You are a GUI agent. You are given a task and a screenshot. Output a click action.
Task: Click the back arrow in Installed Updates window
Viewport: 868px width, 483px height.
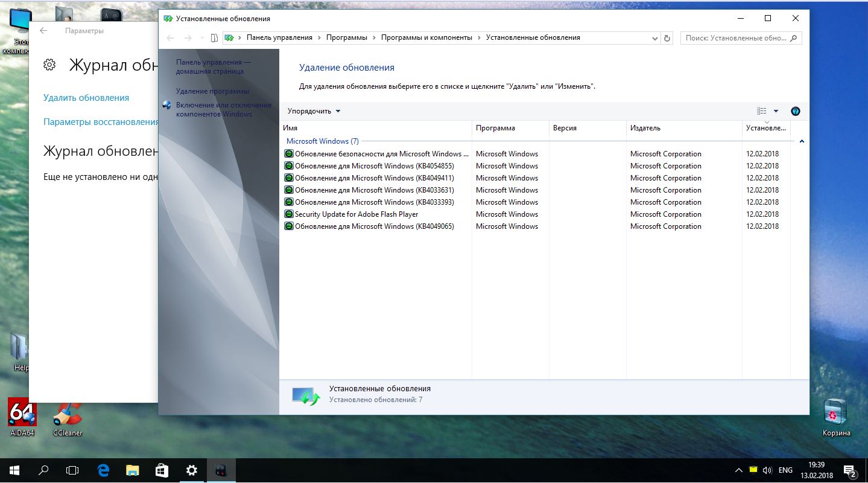[x=170, y=38]
